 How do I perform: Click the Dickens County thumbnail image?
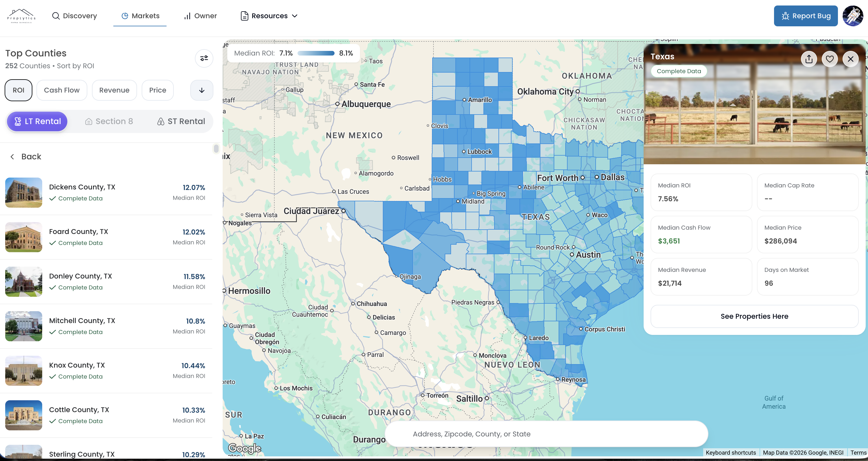(x=23, y=192)
